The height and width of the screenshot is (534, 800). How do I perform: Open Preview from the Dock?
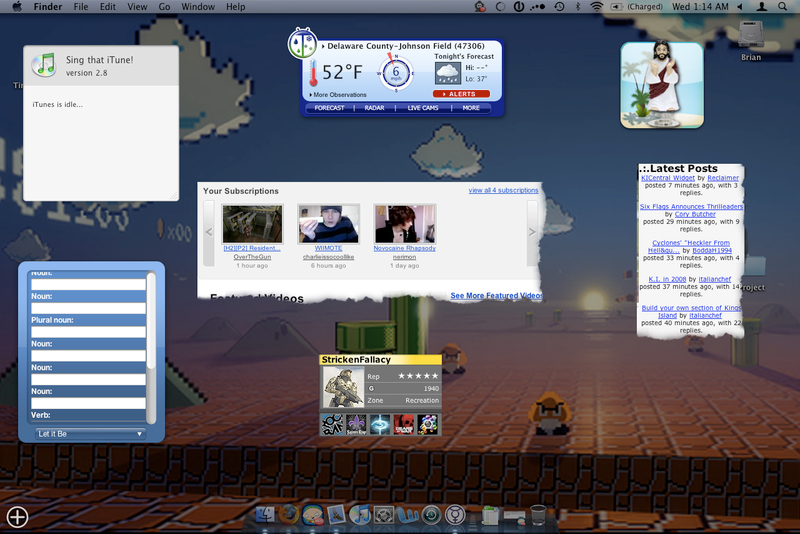click(x=336, y=515)
